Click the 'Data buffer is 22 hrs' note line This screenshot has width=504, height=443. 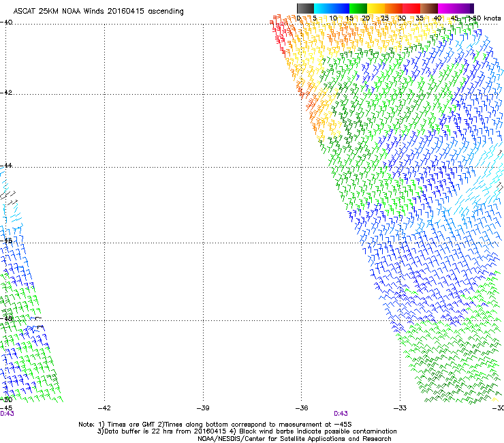pyautogui.click(x=247, y=431)
